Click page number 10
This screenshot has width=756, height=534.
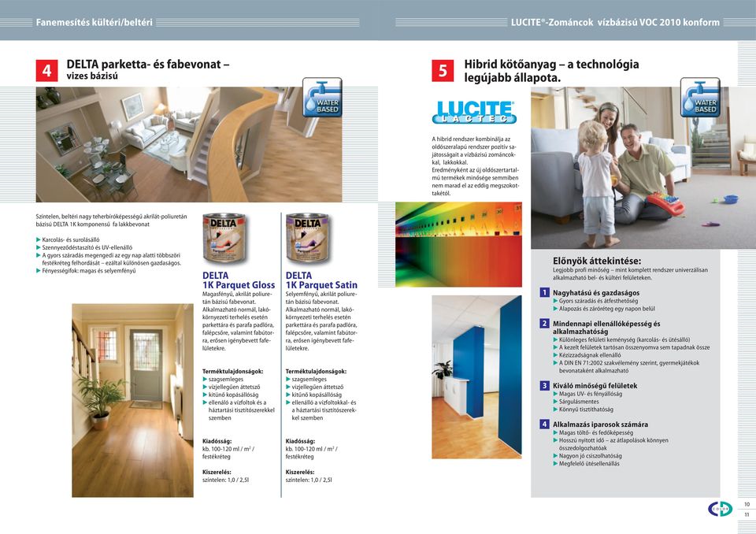(747, 505)
